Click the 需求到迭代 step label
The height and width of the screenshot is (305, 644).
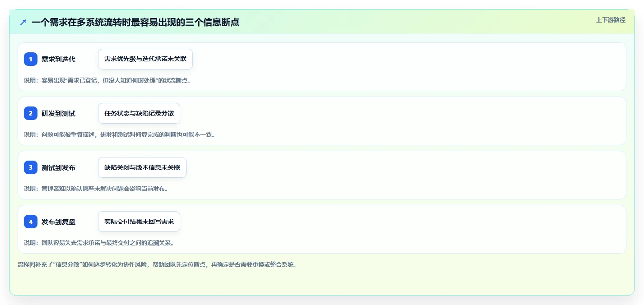pos(58,59)
